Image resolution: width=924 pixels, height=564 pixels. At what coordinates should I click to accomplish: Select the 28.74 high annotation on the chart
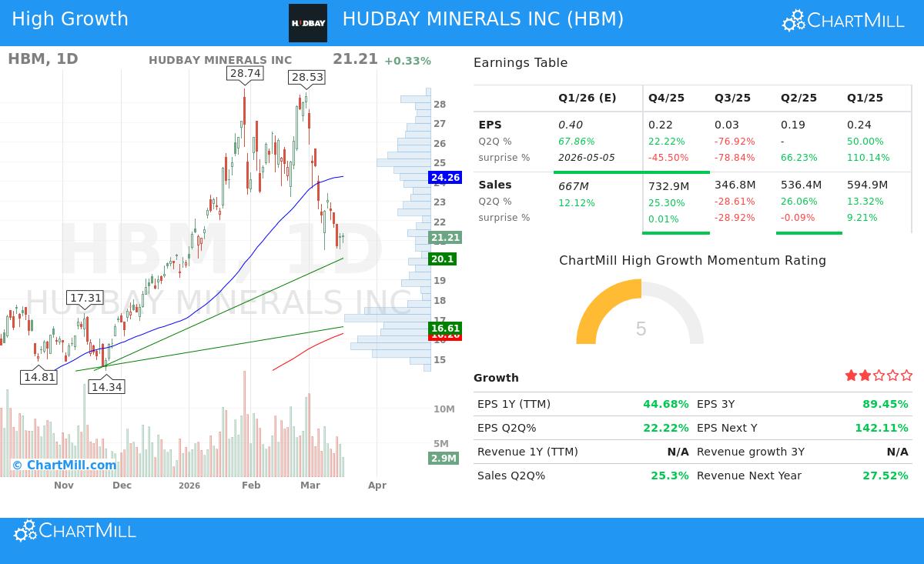244,73
